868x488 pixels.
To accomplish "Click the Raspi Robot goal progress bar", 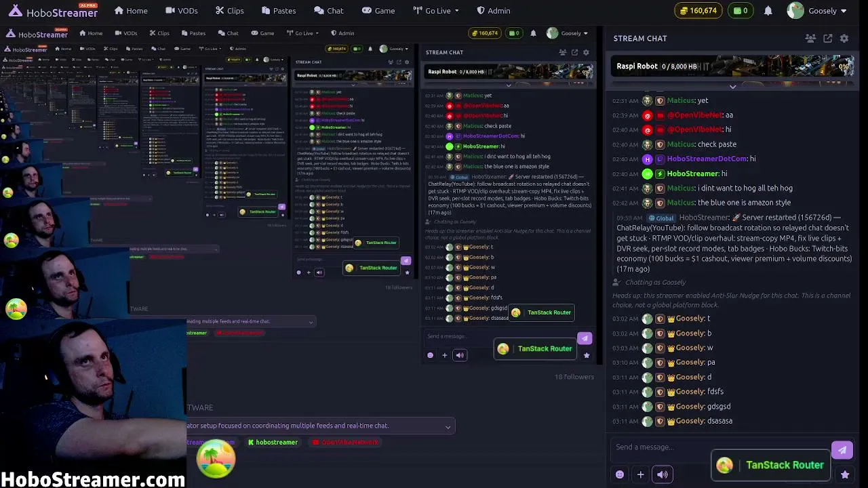I will point(733,66).
